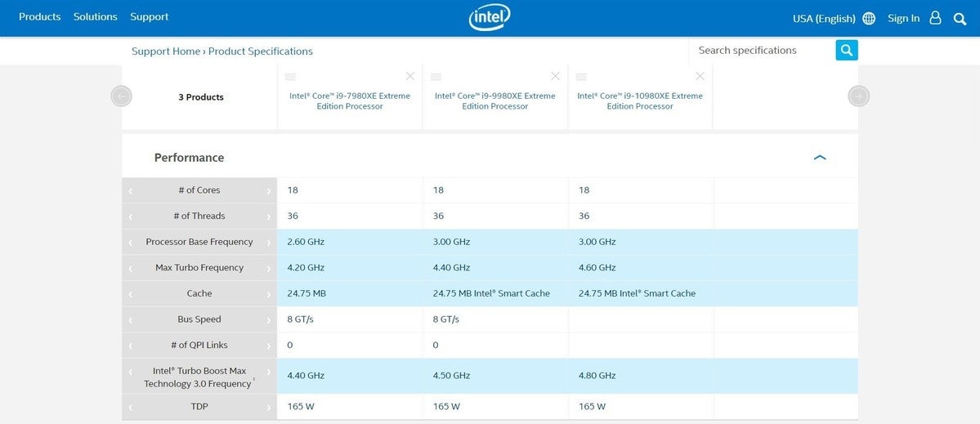Click drag handle of i9-7980XE column

290,77
